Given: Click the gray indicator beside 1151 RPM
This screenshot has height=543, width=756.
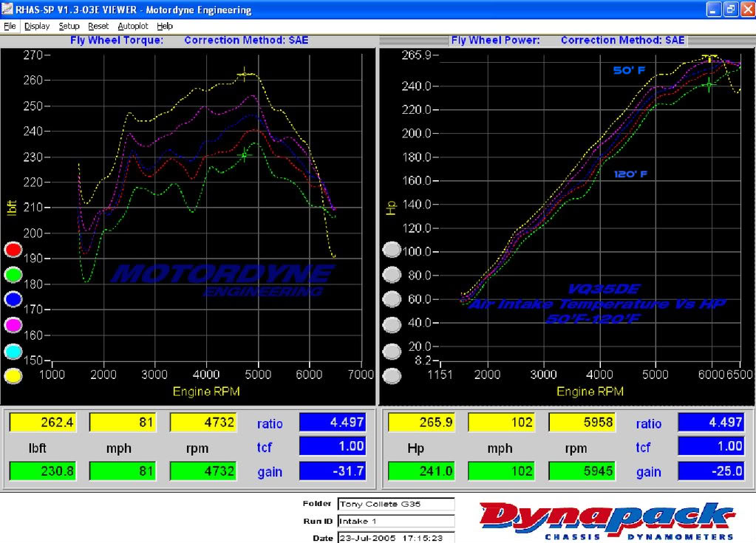Looking at the screenshot, I should pos(392,376).
